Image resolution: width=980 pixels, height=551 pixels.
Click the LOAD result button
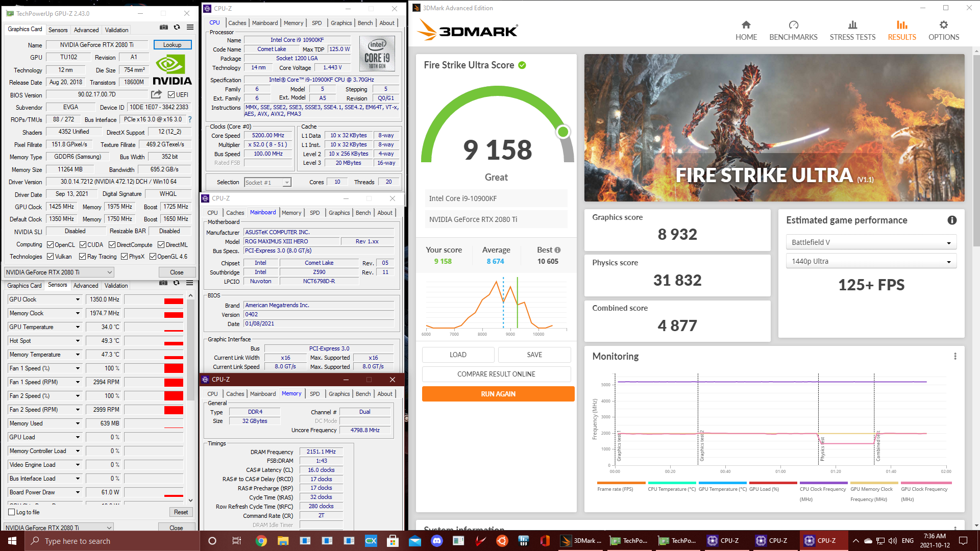click(x=458, y=355)
